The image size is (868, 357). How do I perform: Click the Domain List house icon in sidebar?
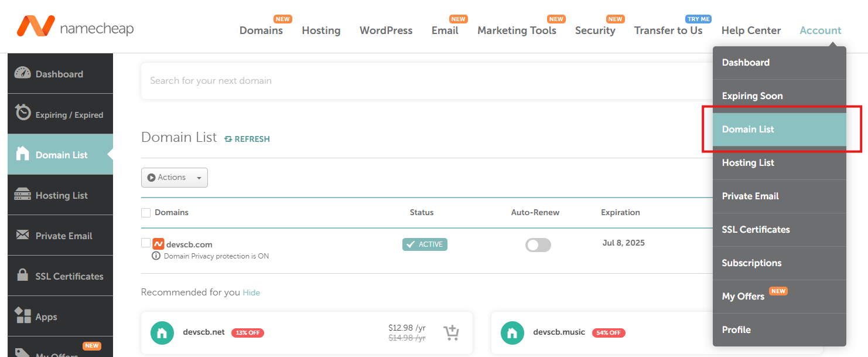pos(22,154)
